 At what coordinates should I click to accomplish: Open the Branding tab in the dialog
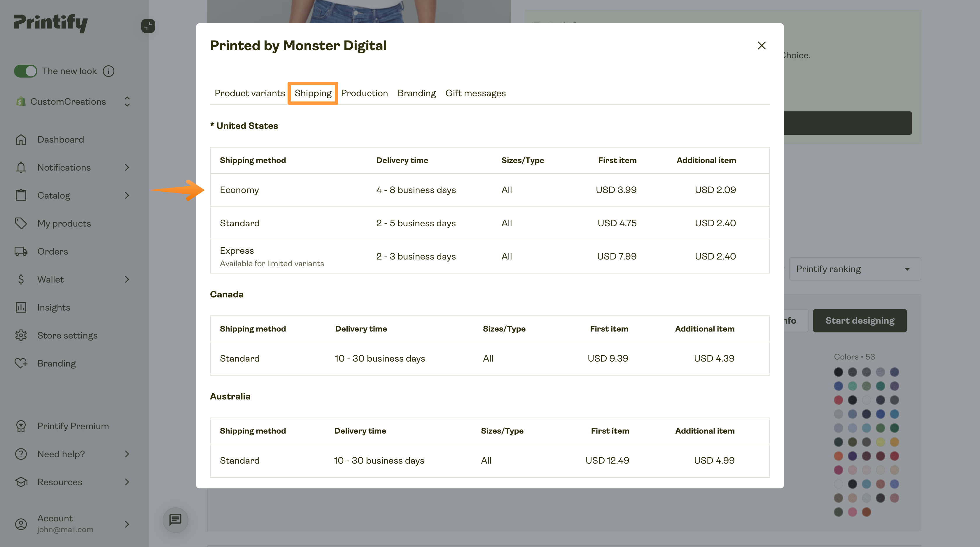[416, 93]
